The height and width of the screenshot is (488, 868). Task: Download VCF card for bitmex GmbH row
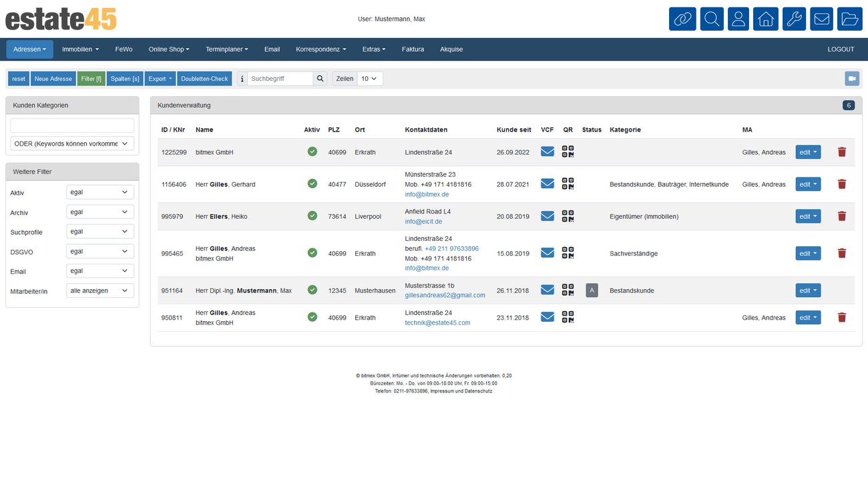(548, 152)
